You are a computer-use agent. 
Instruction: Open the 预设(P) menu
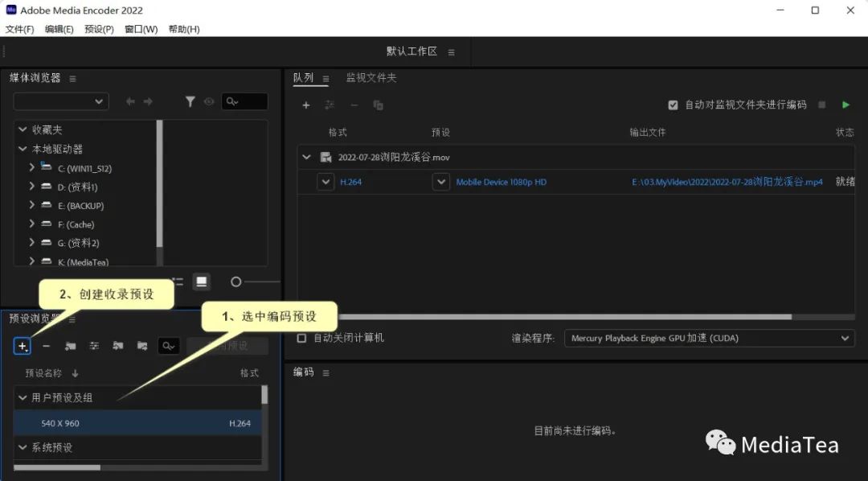point(99,30)
